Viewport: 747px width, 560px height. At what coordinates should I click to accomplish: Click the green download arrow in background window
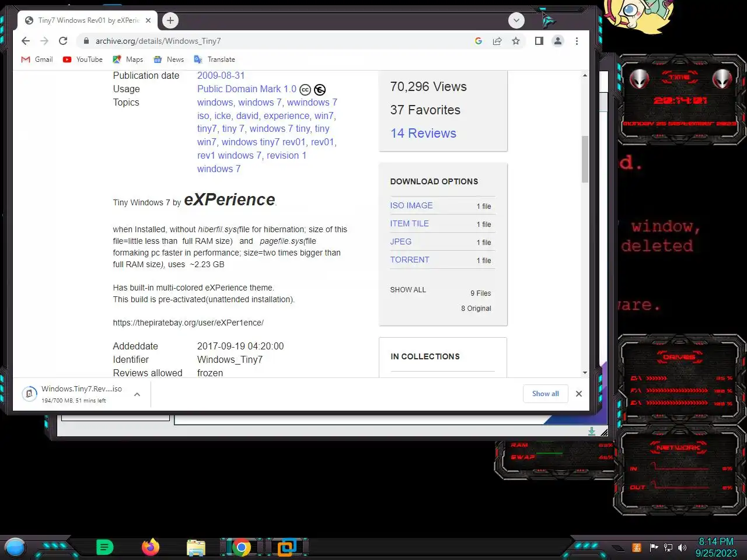(592, 431)
